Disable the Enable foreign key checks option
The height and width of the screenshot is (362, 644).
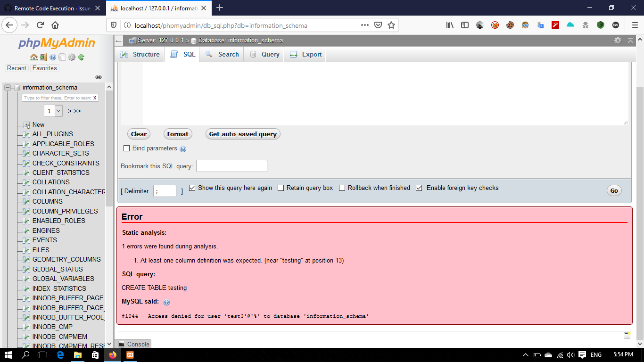tap(419, 188)
